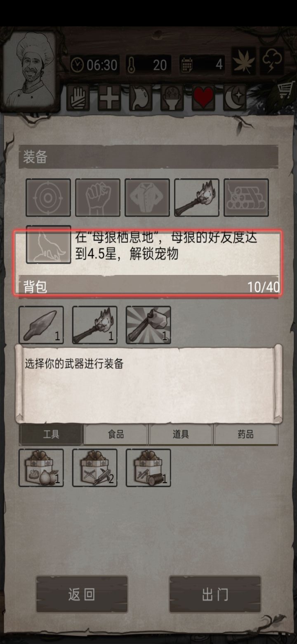Switch to the 道具 tab
The image size is (297, 644).
[181, 434]
